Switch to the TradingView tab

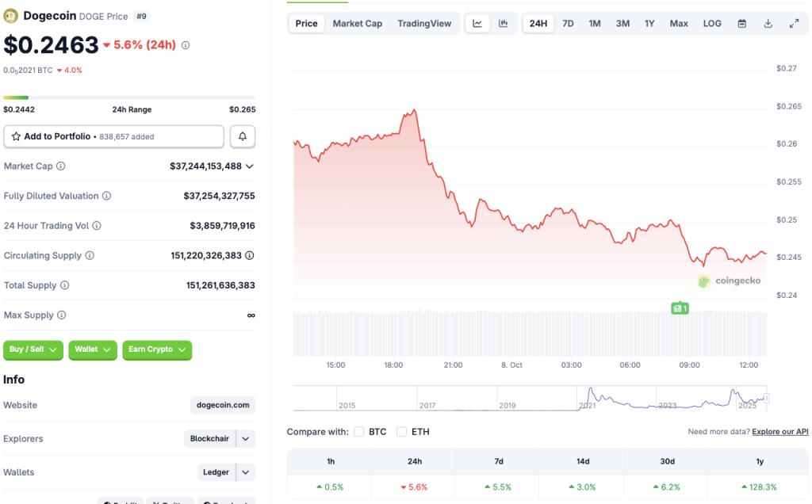pos(424,24)
